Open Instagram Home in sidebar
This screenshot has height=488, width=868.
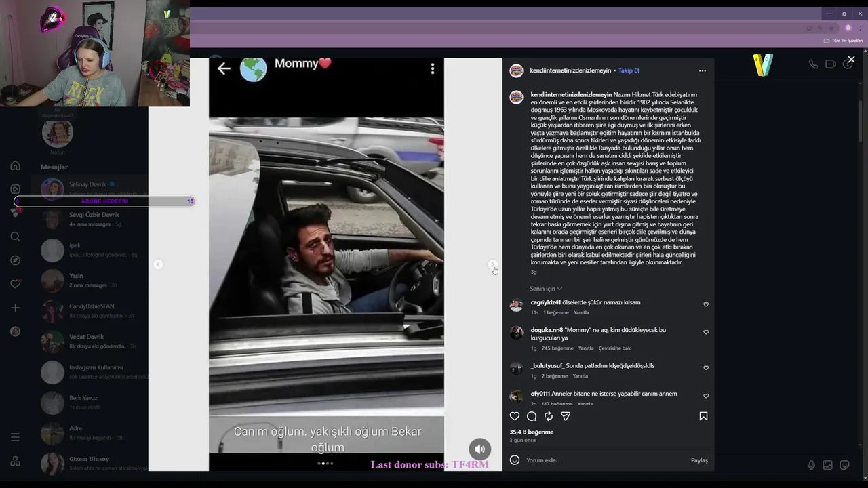(15, 165)
